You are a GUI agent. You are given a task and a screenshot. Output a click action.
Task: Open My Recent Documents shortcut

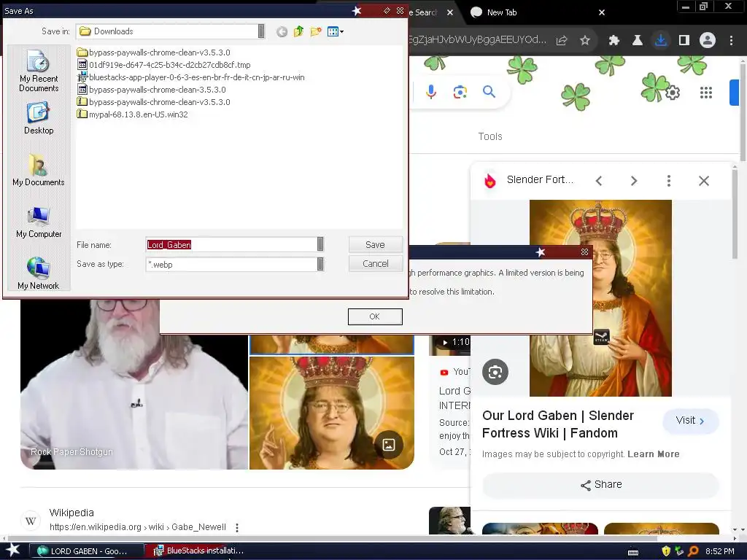pos(39,71)
